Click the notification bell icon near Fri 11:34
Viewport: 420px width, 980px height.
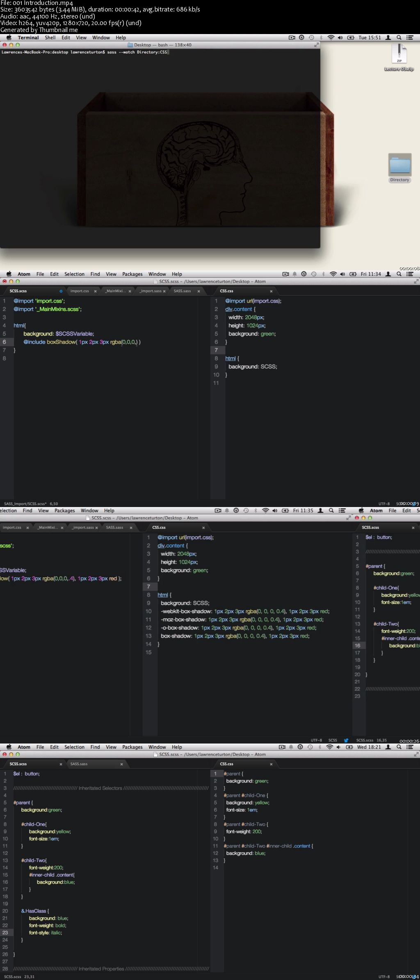click(294, 274)
